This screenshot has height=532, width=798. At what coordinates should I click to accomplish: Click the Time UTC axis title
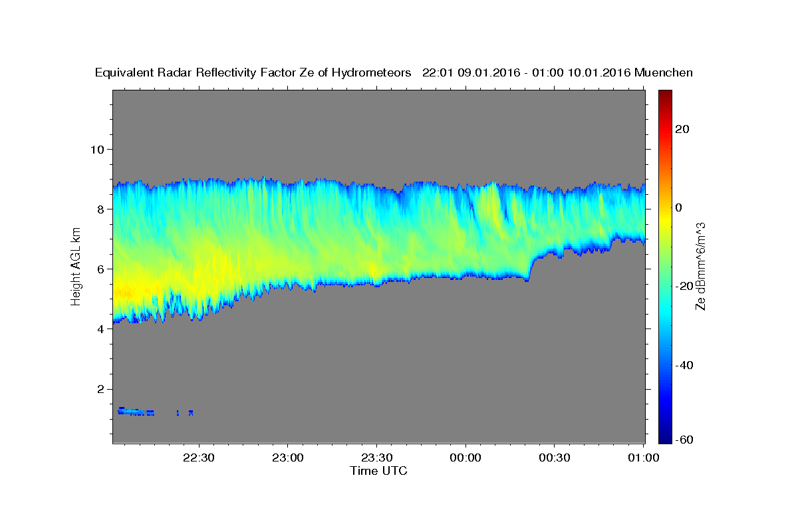pos(378,471)
